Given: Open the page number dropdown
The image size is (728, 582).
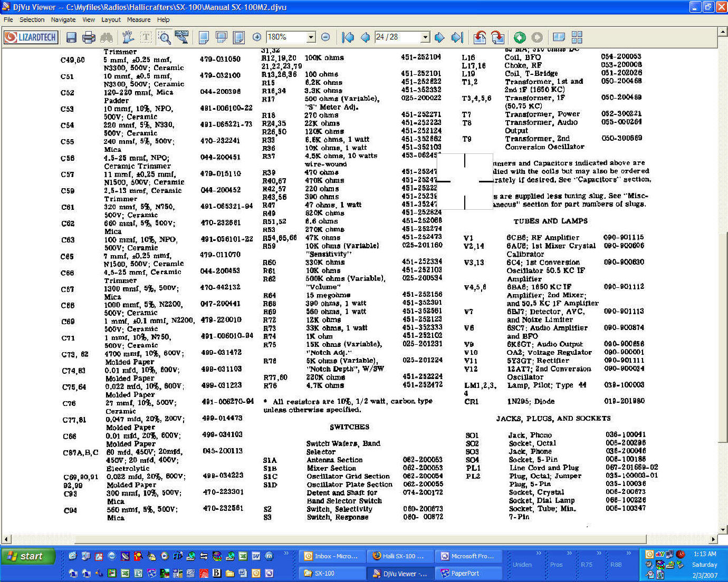Looking at the screenshot, I should pos(425,37).
